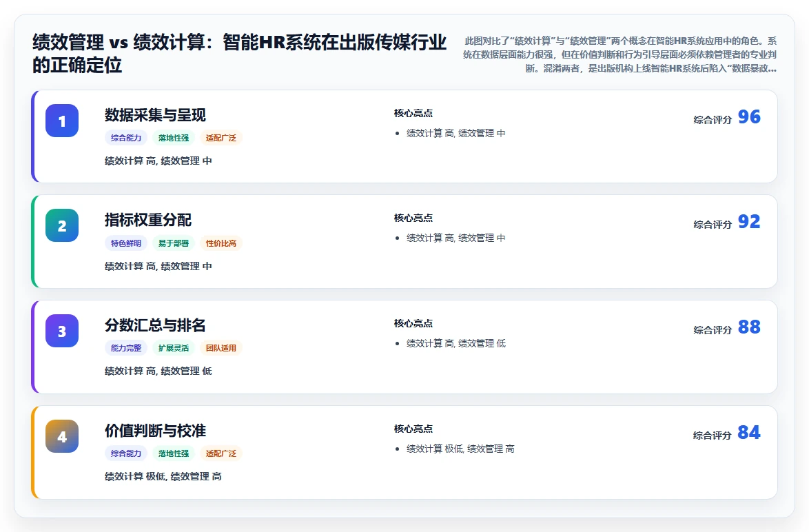The image size is (809, 532).
Task: Click 综合评分 label beside 84
Action: pyautogui.click(x=713, y=435)
